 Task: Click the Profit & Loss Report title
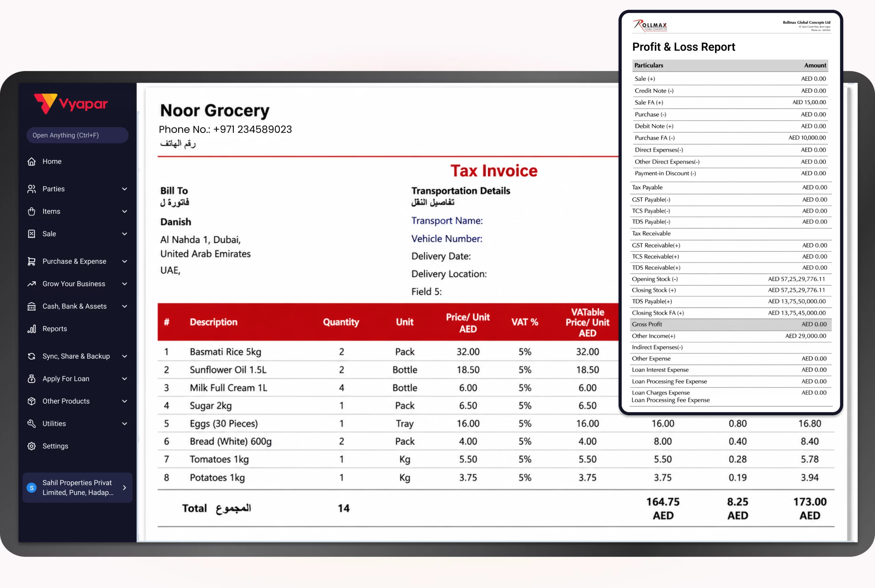[x=684, y=47]
